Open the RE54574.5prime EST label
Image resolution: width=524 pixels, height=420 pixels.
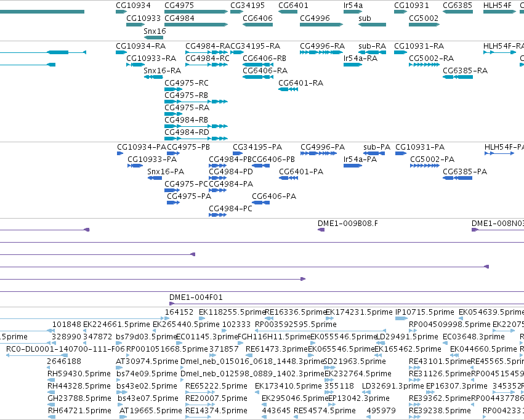(324, 411)
